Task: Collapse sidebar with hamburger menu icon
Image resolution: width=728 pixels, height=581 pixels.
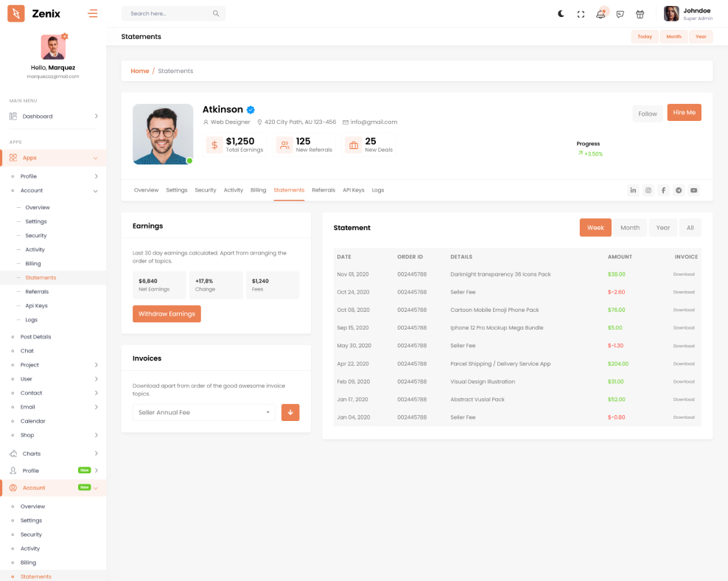Action: [x=92, y=13]
